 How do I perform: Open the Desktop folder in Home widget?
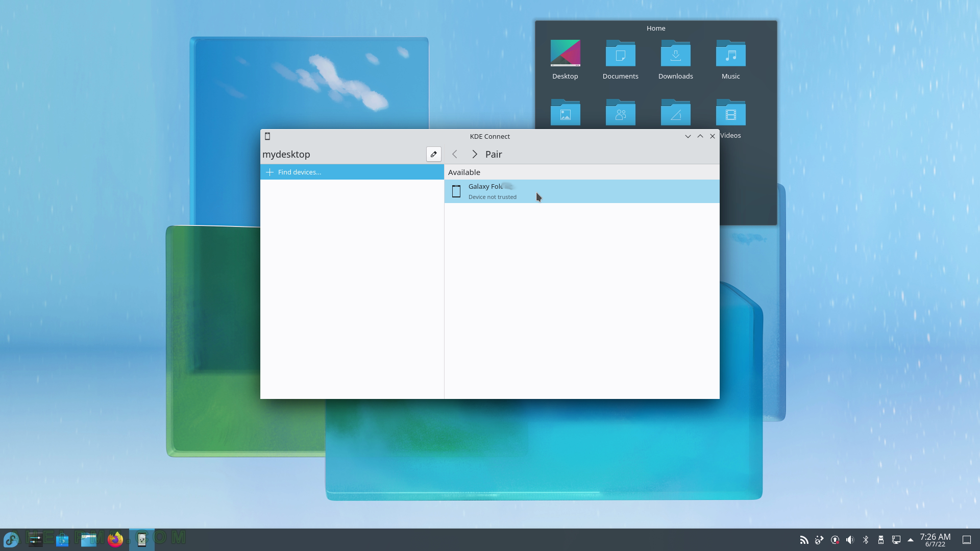pos(565,60)
